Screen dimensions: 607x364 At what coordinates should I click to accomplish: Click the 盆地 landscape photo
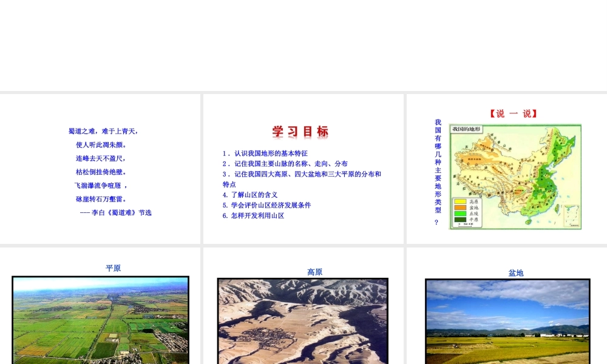507,321
